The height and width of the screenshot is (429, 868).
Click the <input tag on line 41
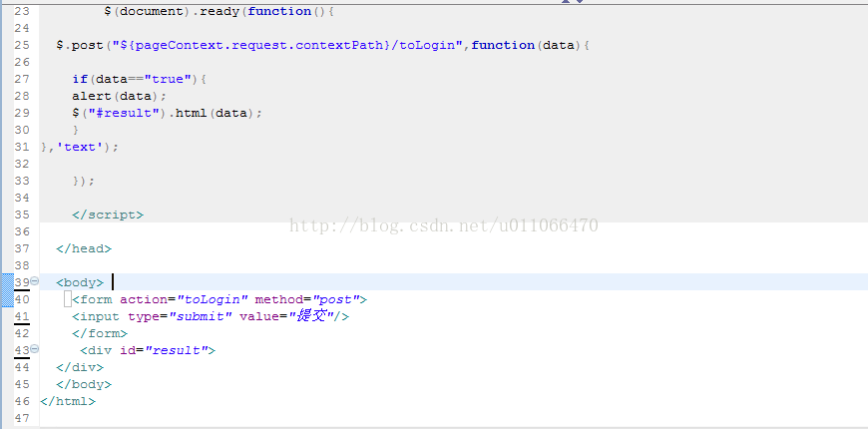click(x=96, y=316)
